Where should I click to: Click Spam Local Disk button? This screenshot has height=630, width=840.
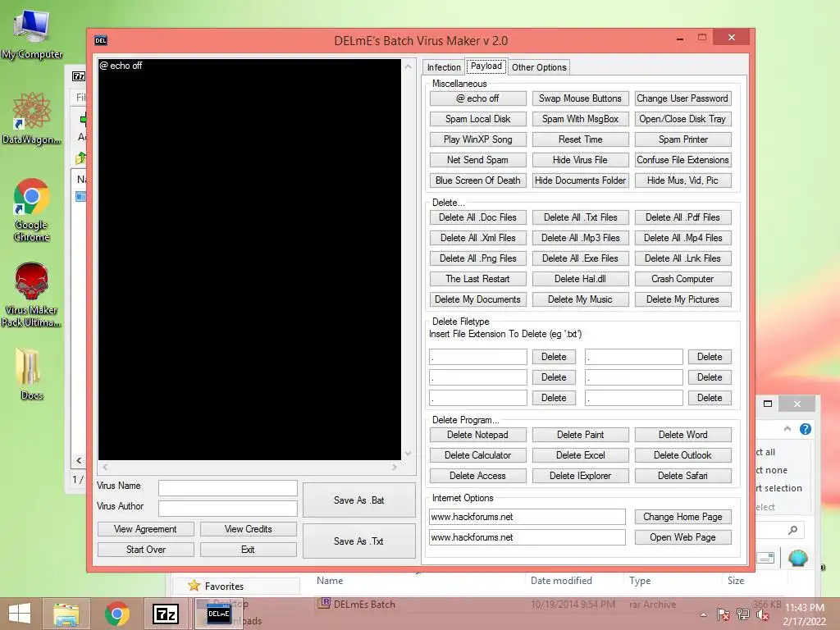[478, 119]
